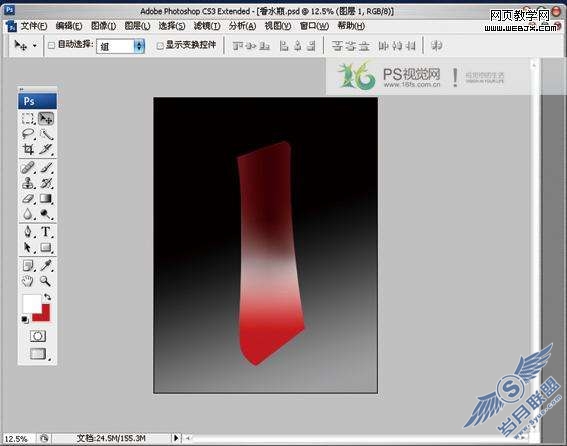This screenshot has height=446, width=567.
Task: Toggle Quick Mask mode button
Action: (38, 336)
